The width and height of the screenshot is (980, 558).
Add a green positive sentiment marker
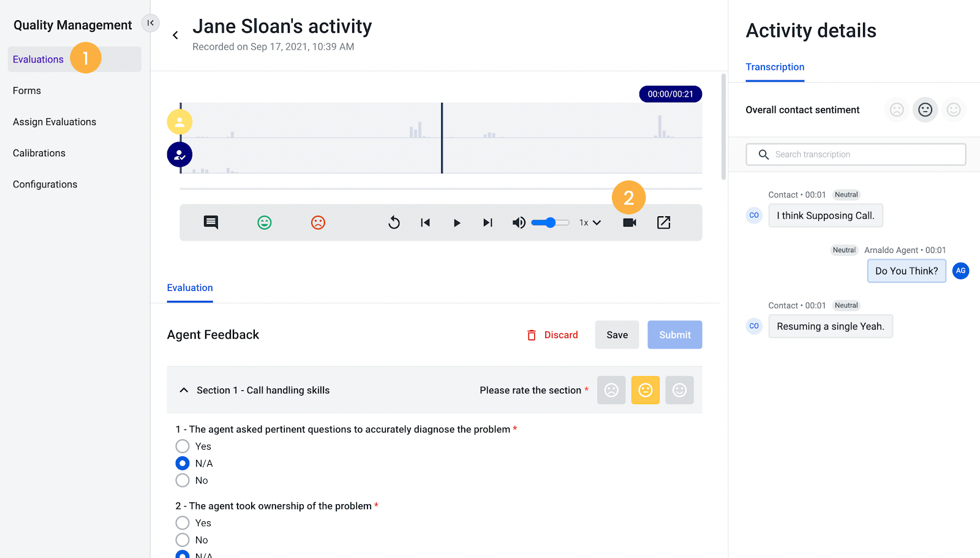[x=265, y=222]
